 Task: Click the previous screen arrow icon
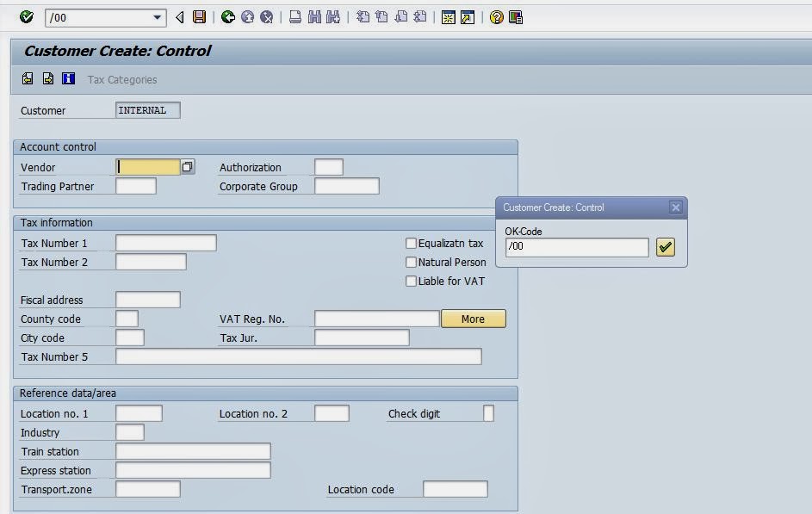(x=27, y=78)
